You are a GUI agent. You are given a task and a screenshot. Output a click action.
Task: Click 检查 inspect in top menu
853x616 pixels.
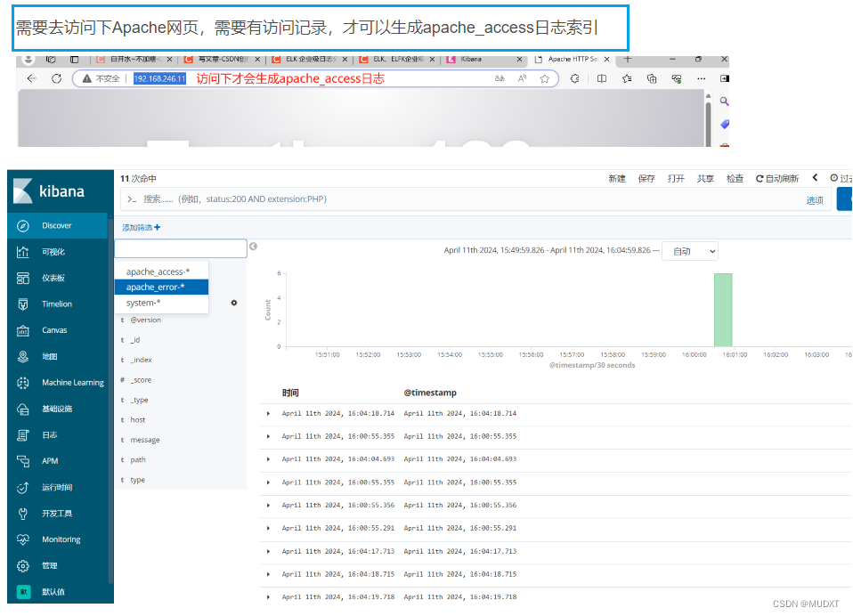click(735, 178)
